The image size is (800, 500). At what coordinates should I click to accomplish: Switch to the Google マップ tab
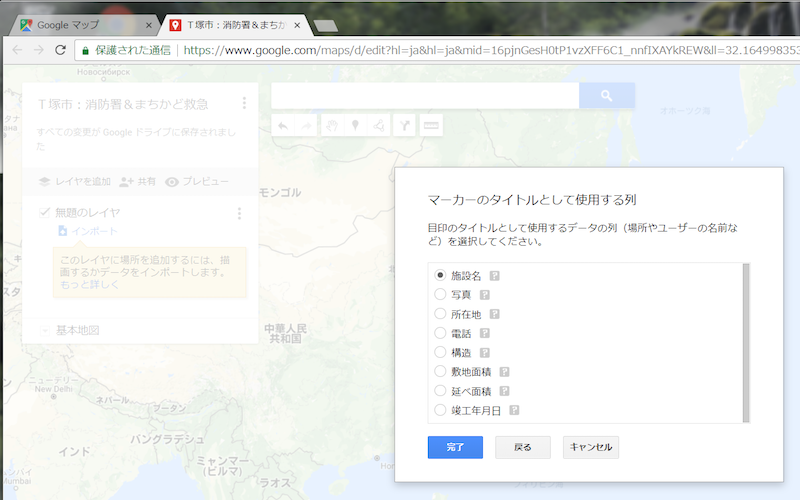(83, 25)
